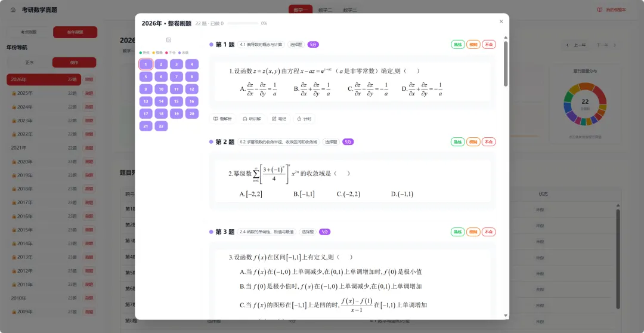Select 2010年 in year navigation list
Viewport: 644px width, 333px height.
coord(44,298)
